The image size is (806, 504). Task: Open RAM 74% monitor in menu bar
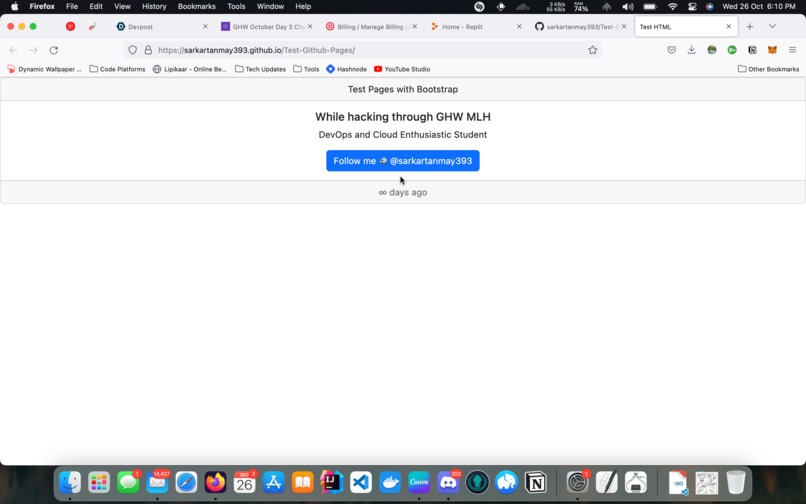581,7
